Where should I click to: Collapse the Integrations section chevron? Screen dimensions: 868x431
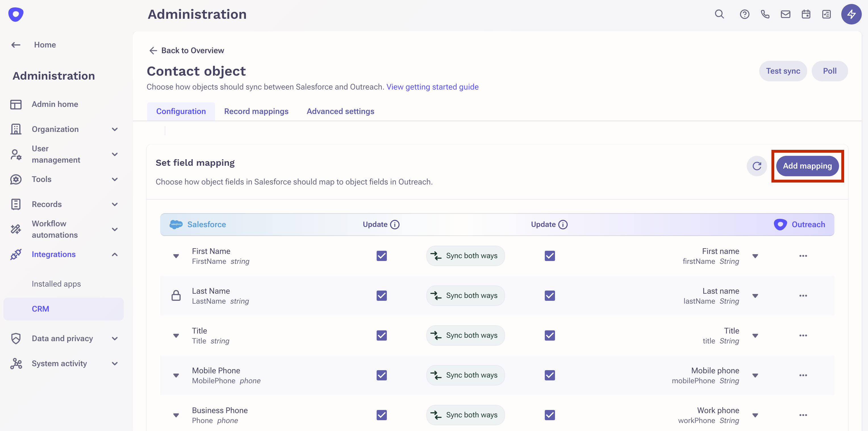point(114,255)
